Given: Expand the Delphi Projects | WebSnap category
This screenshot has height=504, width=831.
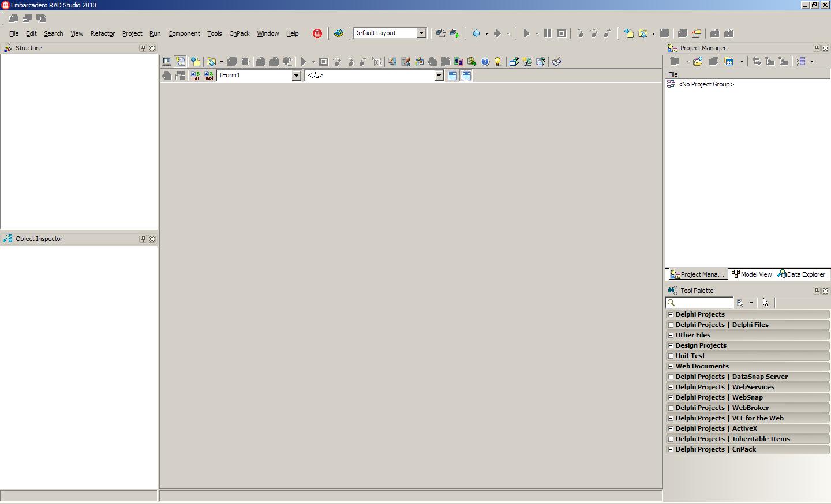Looking at the screenshot, I should coord(671,397).
